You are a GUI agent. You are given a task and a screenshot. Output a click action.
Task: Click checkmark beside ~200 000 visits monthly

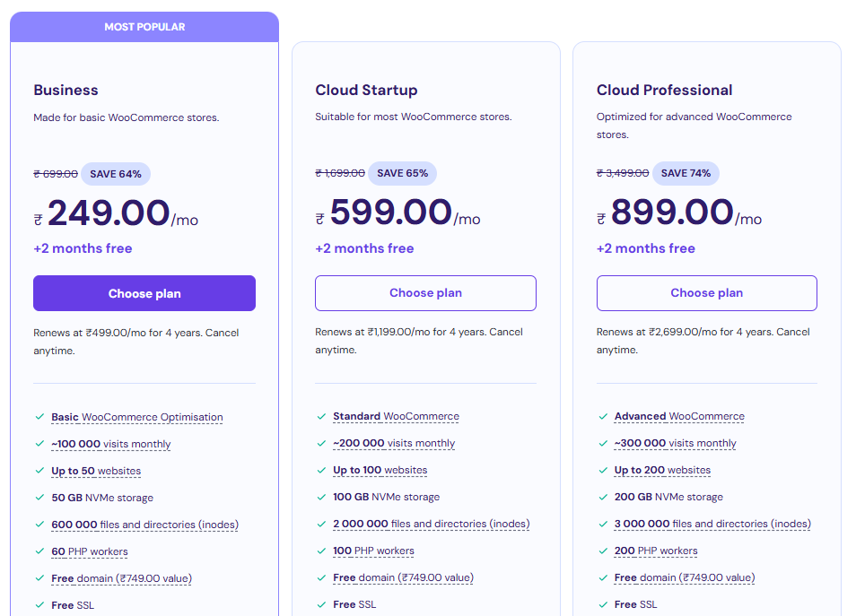(321, 443)
